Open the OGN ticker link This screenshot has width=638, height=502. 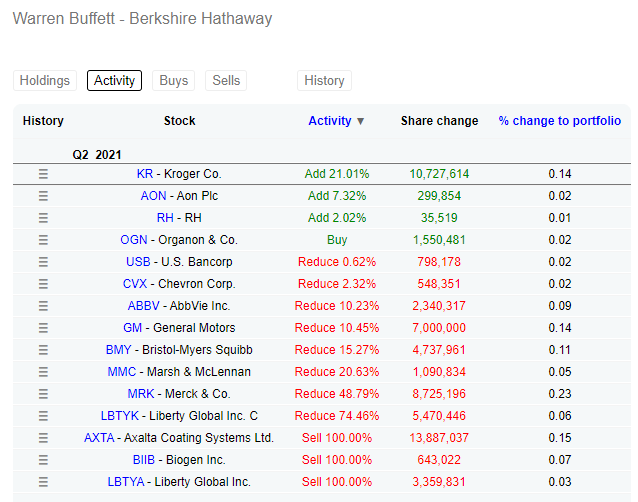[134, 240]
